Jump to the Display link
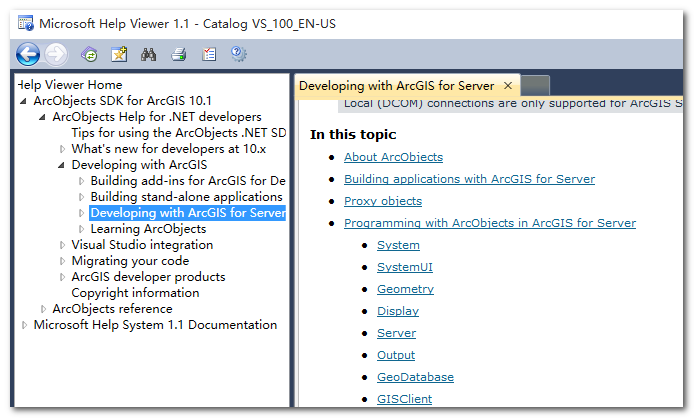694x418 pixels. (398, 311)
